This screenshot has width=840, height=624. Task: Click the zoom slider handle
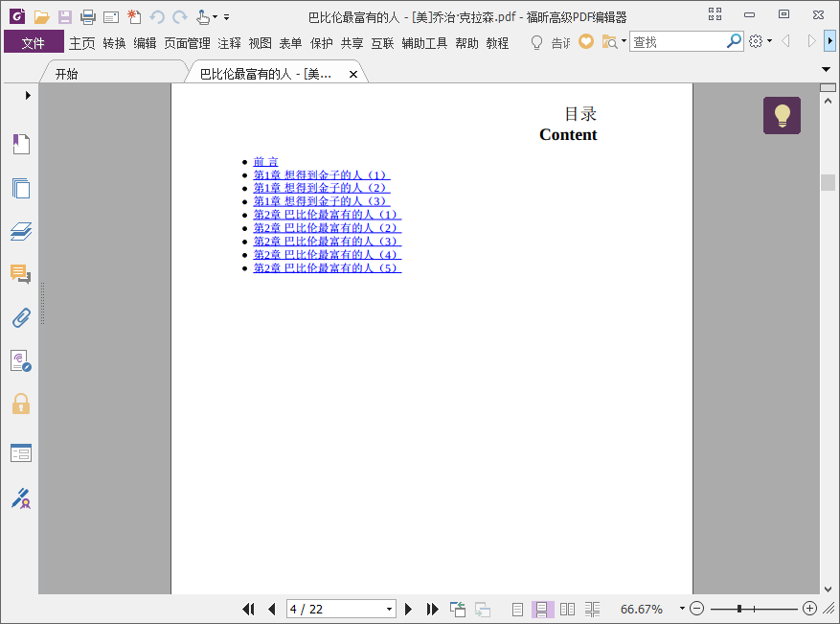pos(739,609)
